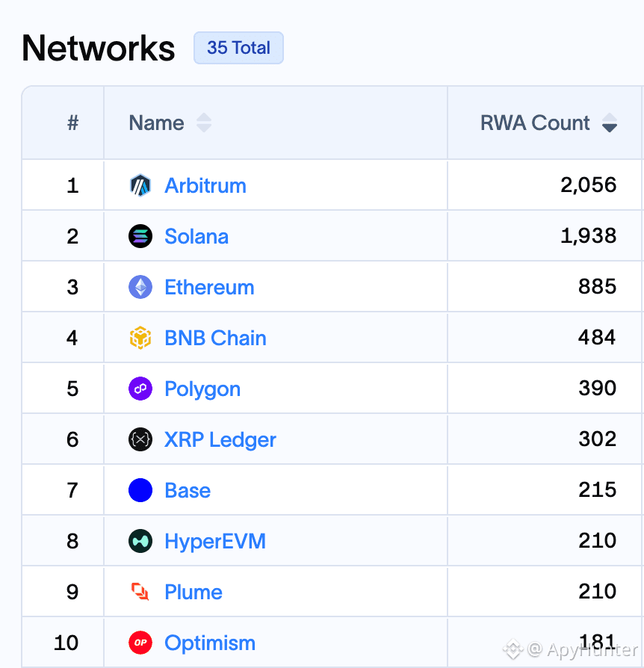644x668 pixels.
Task: Toggle RWA Count sort arrow
Action: pyautogui.click(x=610, y=123)
